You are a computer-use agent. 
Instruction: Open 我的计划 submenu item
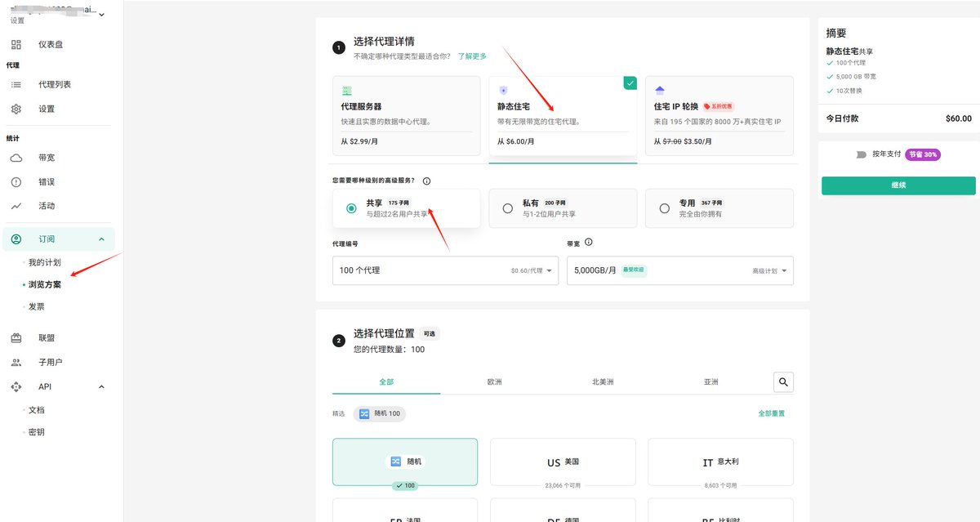click(45, 262)
